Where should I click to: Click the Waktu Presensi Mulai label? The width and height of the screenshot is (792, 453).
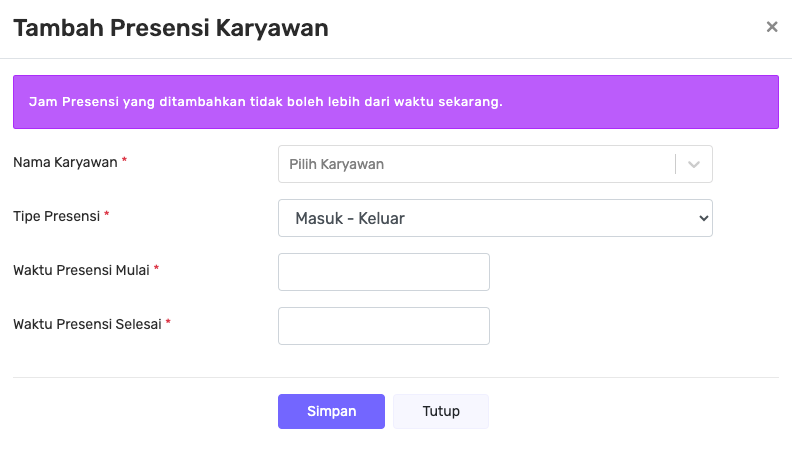point(81,269)
